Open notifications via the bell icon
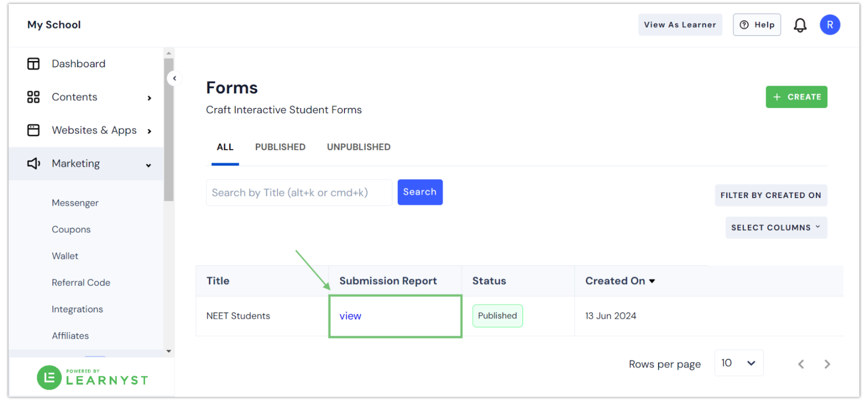868x401 pixels. (x=800, y=25)
